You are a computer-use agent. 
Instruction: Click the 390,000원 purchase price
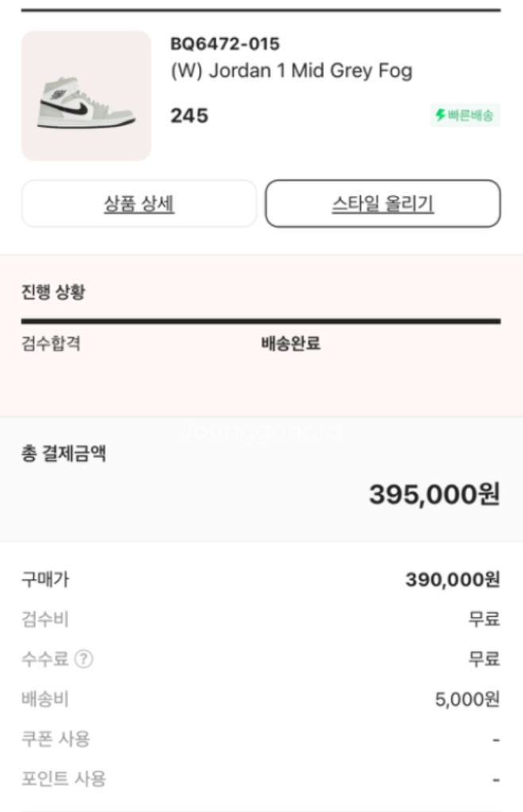click(x=452, y=580)
